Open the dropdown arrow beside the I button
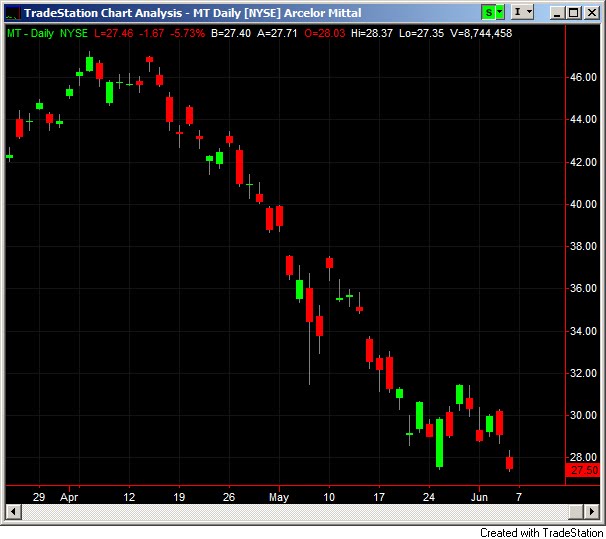Screen dimensions: 606x539 point(529,13)
